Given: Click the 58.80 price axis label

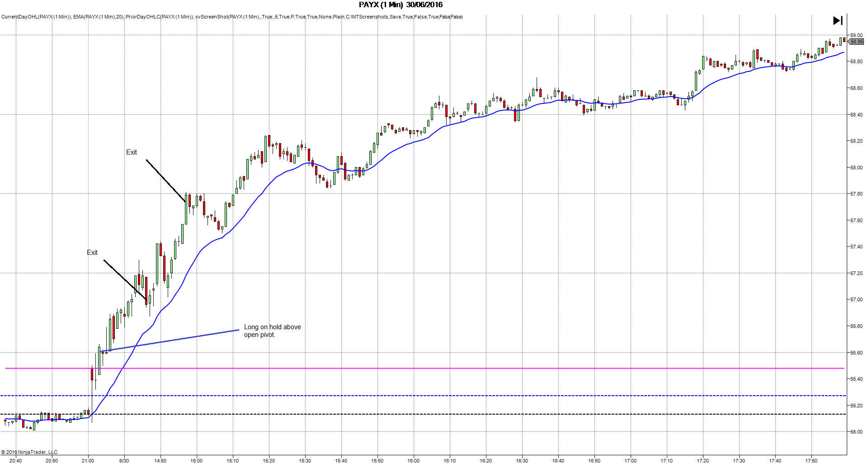Looking at the screenshot, I should pyautogui.click(x=856, y=61).
